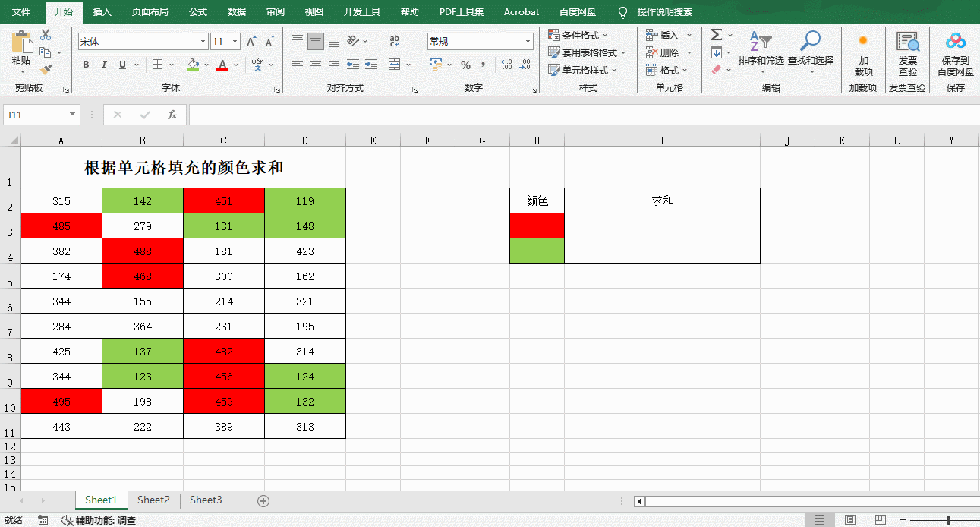The image size is (980, 527).
Task: Click the Cut scissors icon
Action: coord(46,35)
